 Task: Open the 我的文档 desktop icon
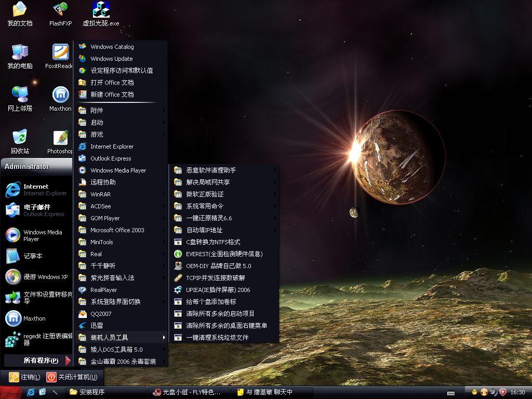[20, 14]
